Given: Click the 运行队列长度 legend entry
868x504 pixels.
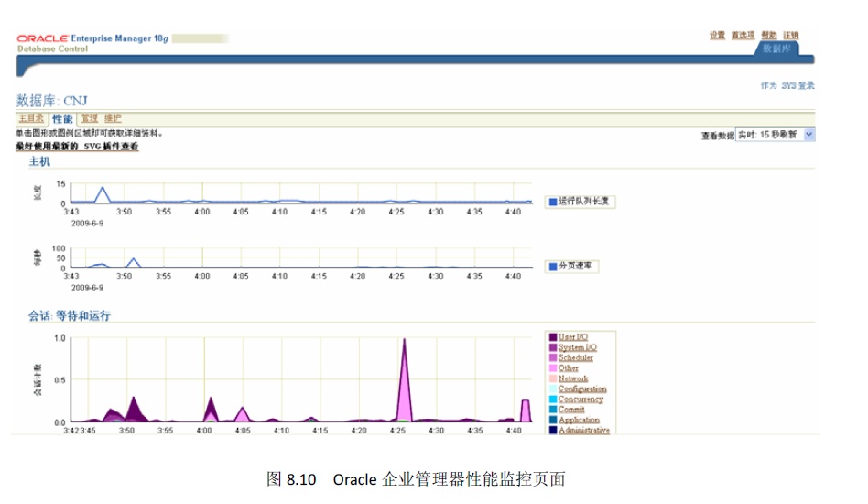Looking at the screenshot, I should click(579, 201).
